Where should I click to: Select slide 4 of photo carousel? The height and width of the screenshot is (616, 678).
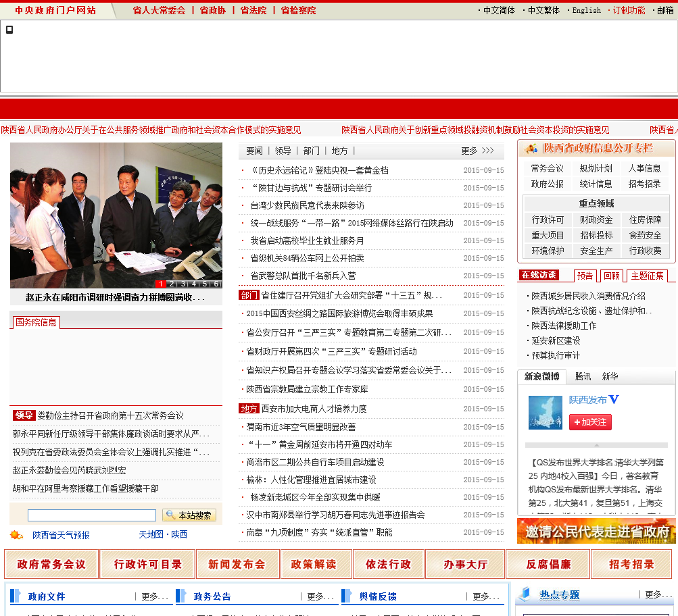[x=194, y=284]
